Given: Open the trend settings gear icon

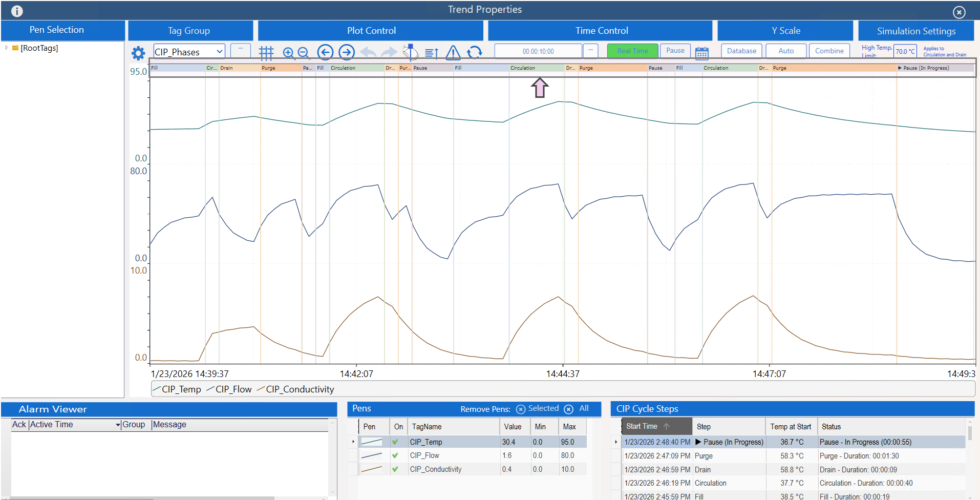Looking at the screenshot, I should coord(138,53).
